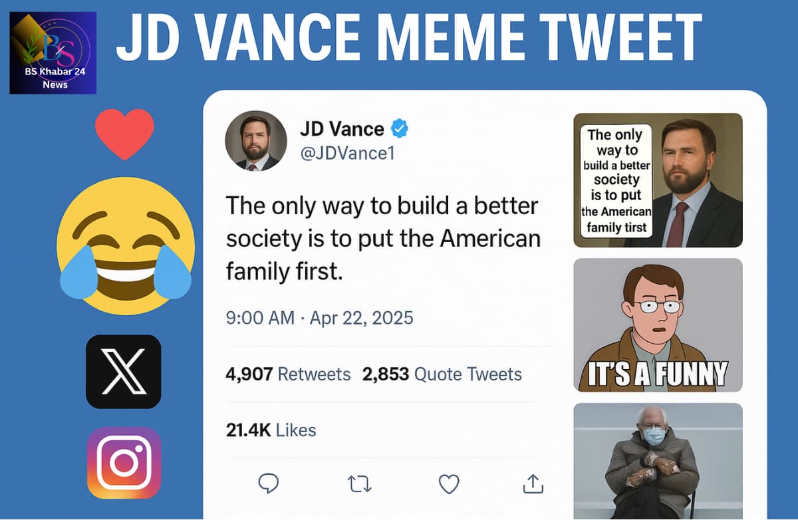798x532 pixels.
Task: Click the X app icon on the left
Action: (125, 372)
